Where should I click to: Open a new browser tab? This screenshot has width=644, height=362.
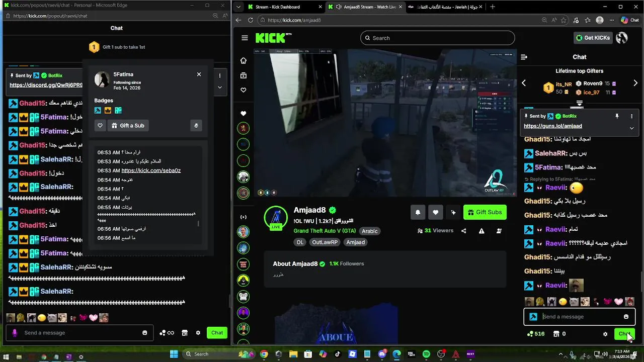[493, 7]
